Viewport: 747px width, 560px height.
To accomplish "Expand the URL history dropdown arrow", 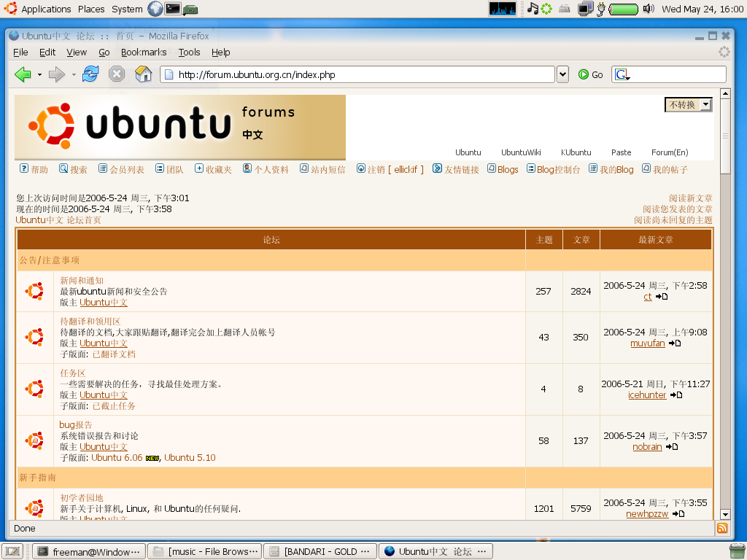I will point(562,75).
